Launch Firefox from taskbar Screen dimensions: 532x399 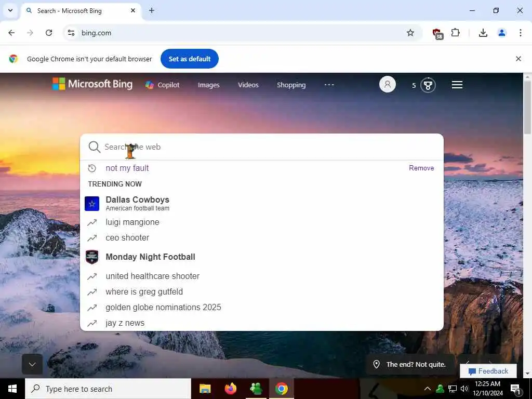click(x=230, y=389)
